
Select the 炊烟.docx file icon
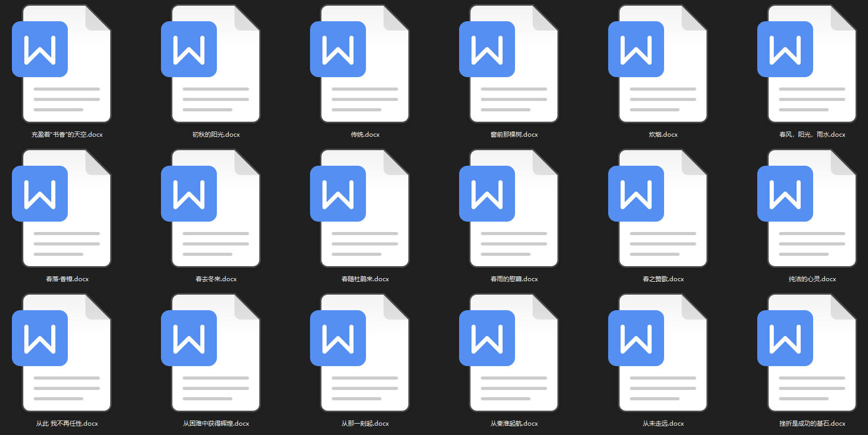click(658, 64)
